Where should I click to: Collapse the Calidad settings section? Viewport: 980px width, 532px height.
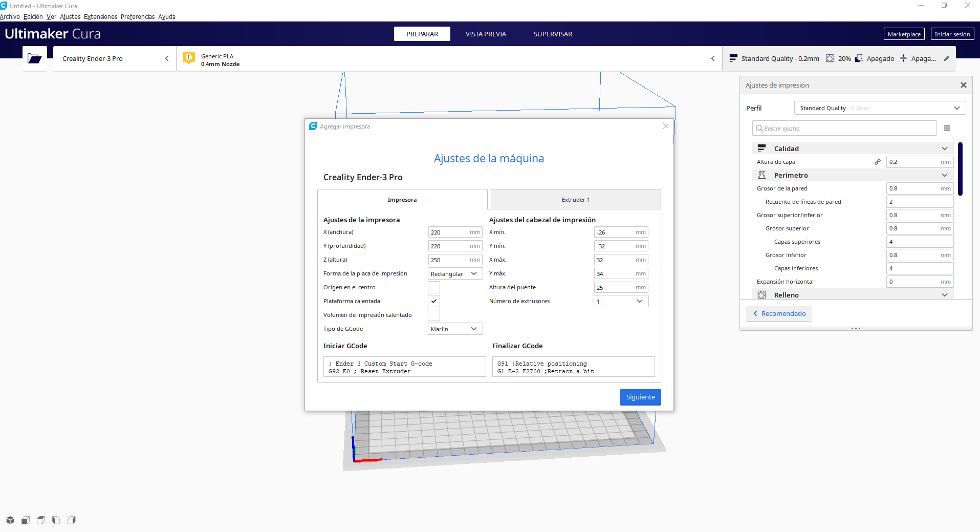click(x=945, y=148)
